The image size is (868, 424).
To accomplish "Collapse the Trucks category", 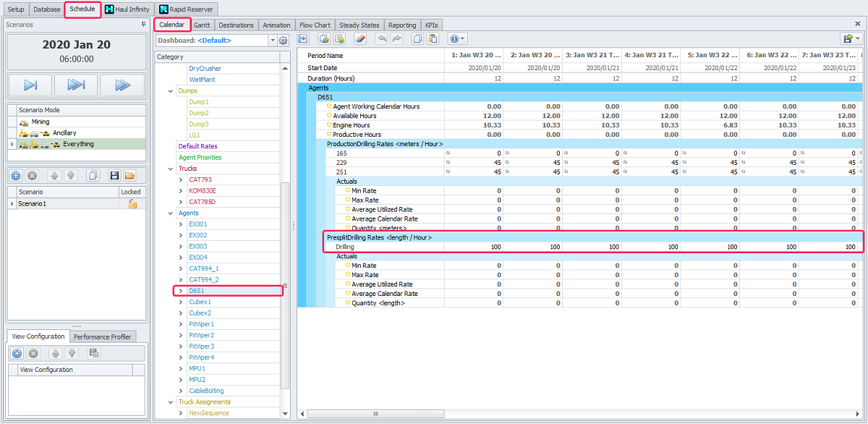I will [171, 169].
